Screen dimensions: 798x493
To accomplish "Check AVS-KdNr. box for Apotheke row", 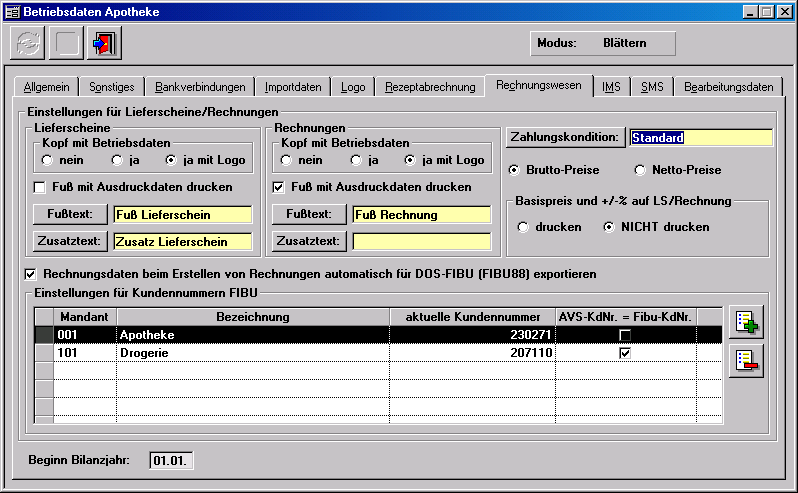I will (625, 334).
